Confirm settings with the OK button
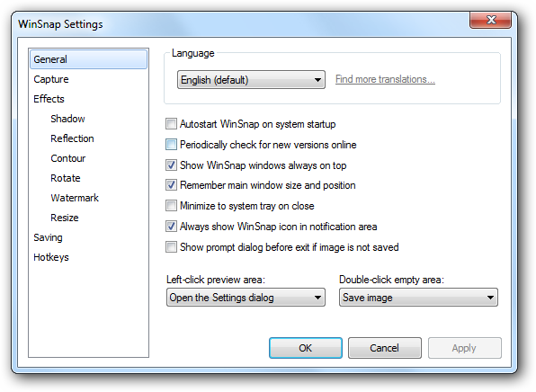 (305, 348)
